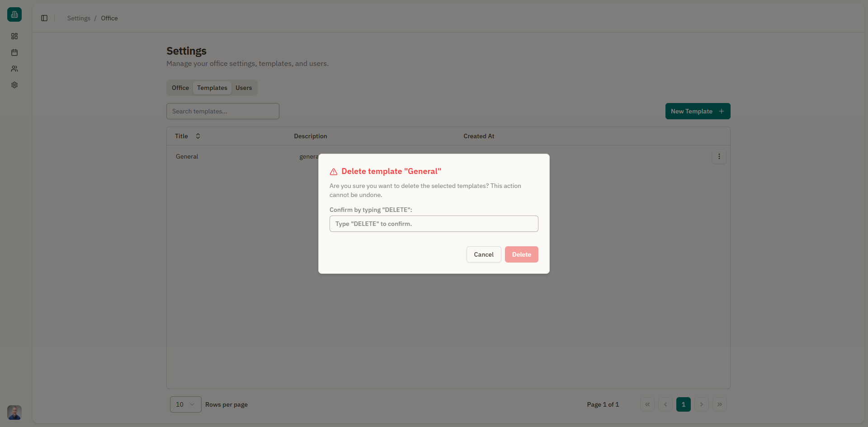Click the Settings breadcrumb link
868x427 pixels.
78,18
